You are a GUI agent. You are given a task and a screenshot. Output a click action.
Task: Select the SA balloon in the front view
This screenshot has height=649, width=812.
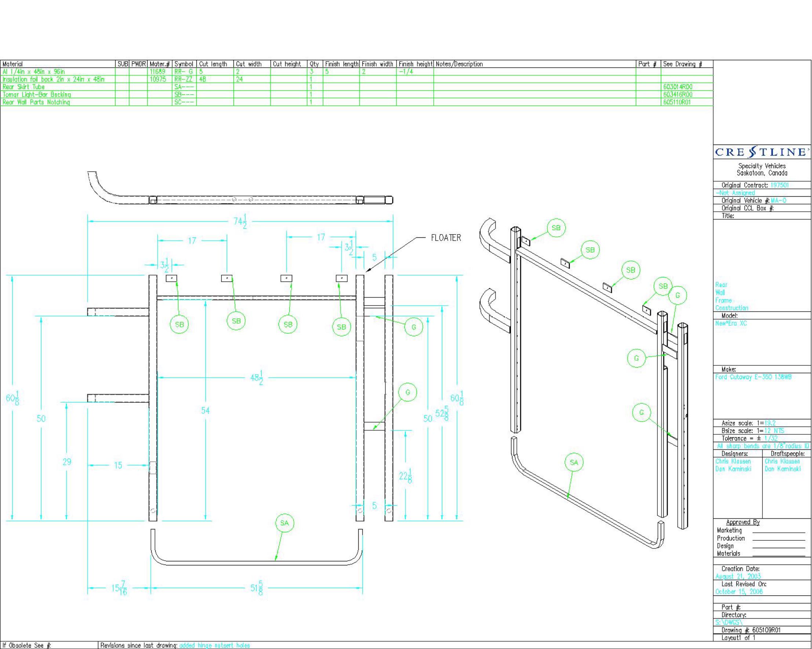click(284, 523)
